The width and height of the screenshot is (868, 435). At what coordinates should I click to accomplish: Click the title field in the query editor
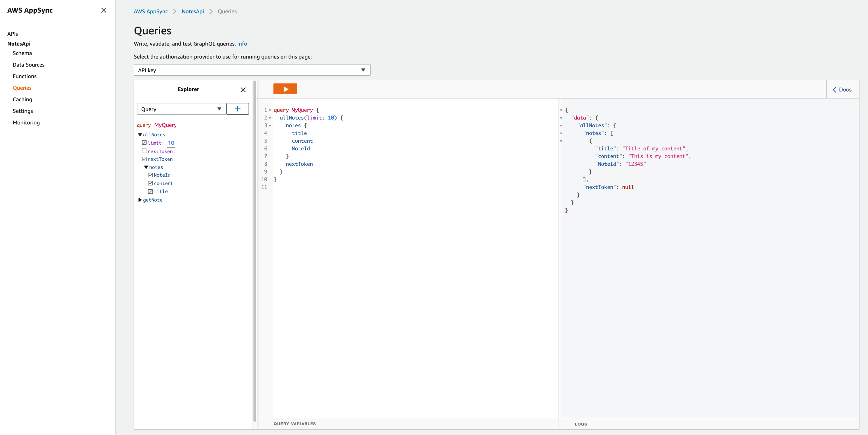tap(299, 133)
